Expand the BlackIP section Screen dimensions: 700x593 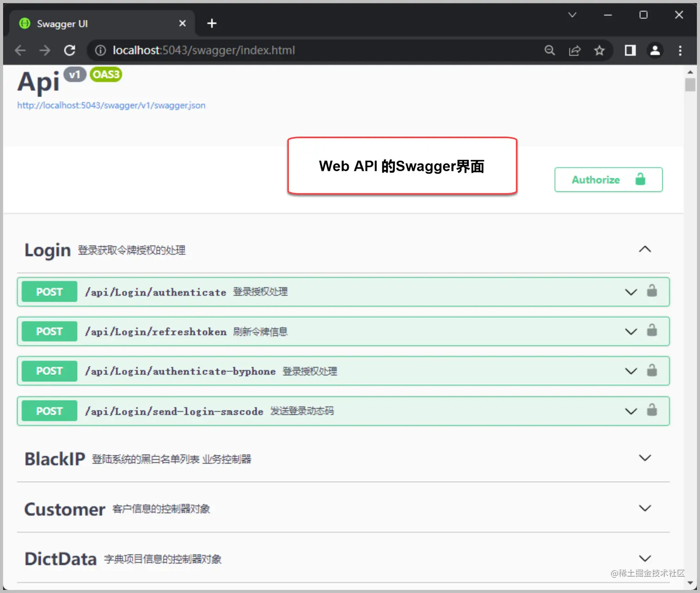point(645,458)
